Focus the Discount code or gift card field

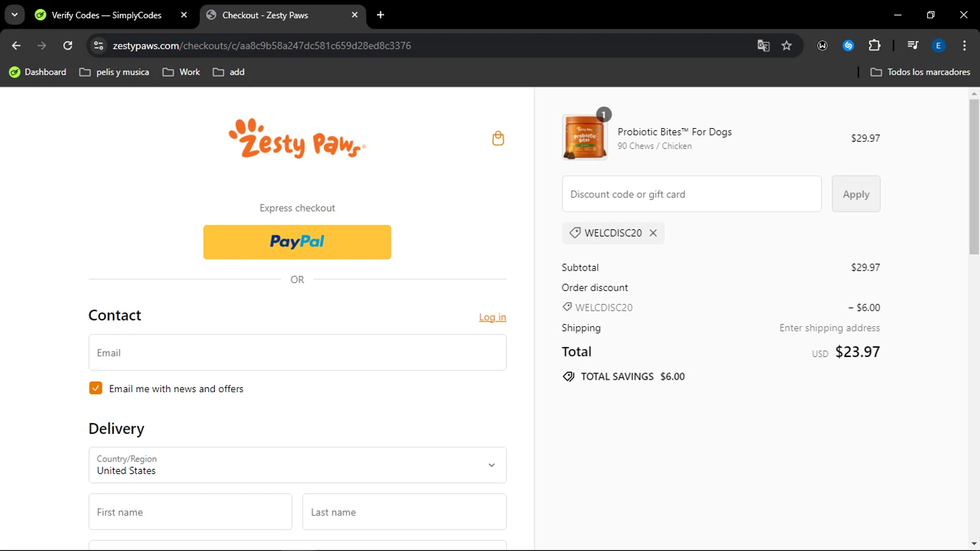[691, 194]
